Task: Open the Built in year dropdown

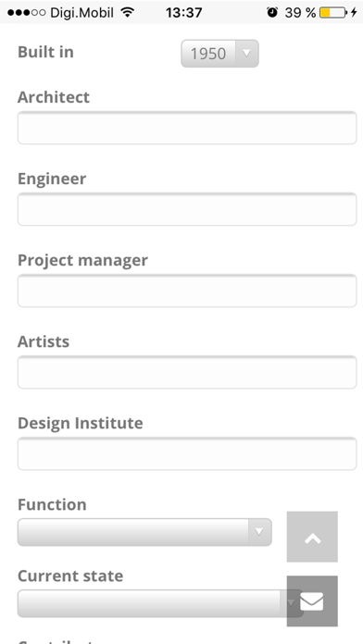Action: (x=219, y=54)
